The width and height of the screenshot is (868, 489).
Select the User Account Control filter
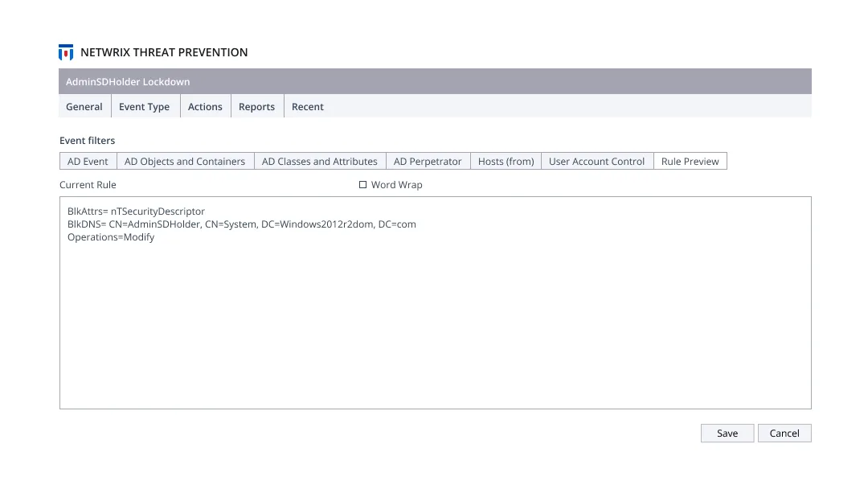click(x=596, y=161)
